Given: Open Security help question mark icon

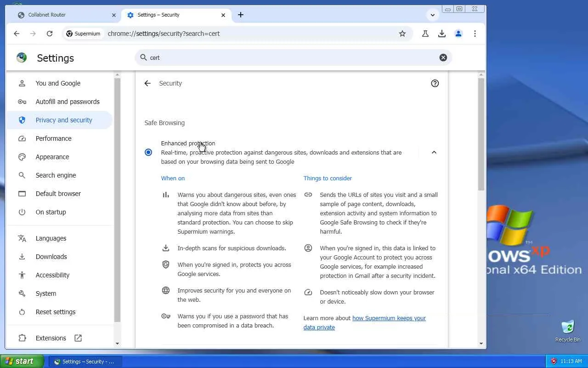Looking at the screenshot, I should coord(435,83).
